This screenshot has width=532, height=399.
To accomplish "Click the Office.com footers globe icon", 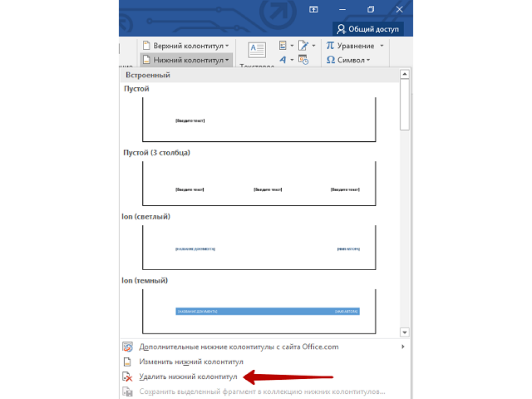I will 128,347.
